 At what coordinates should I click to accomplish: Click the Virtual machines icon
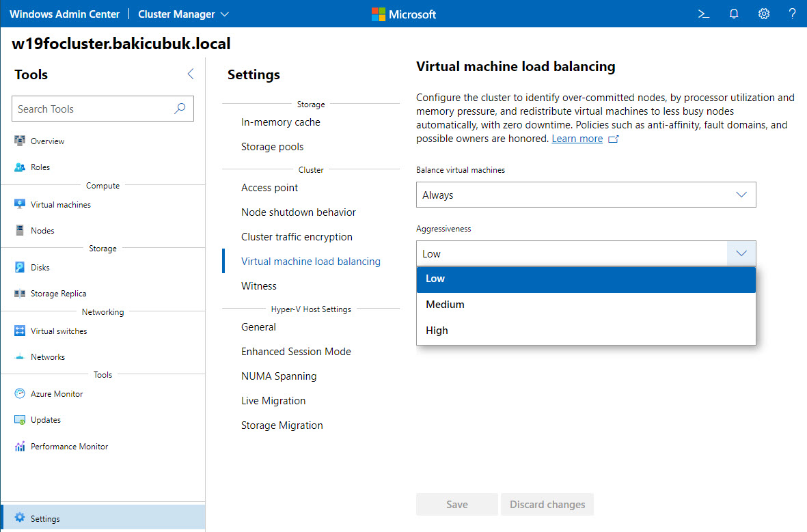click(x=20, y=204)
